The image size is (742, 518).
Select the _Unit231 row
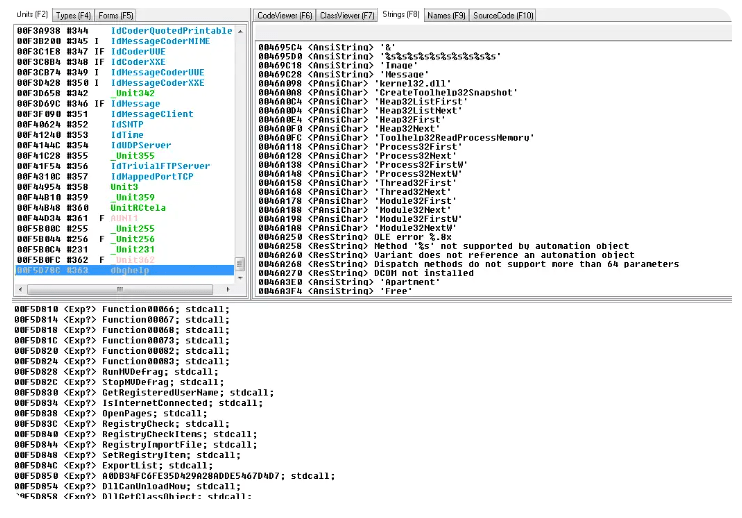[x=125, y=249]
